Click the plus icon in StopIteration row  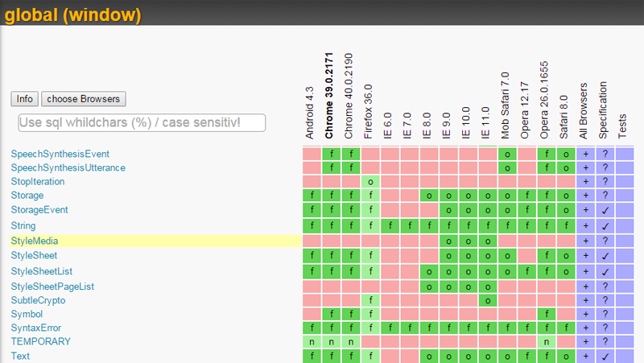[586, 182]
